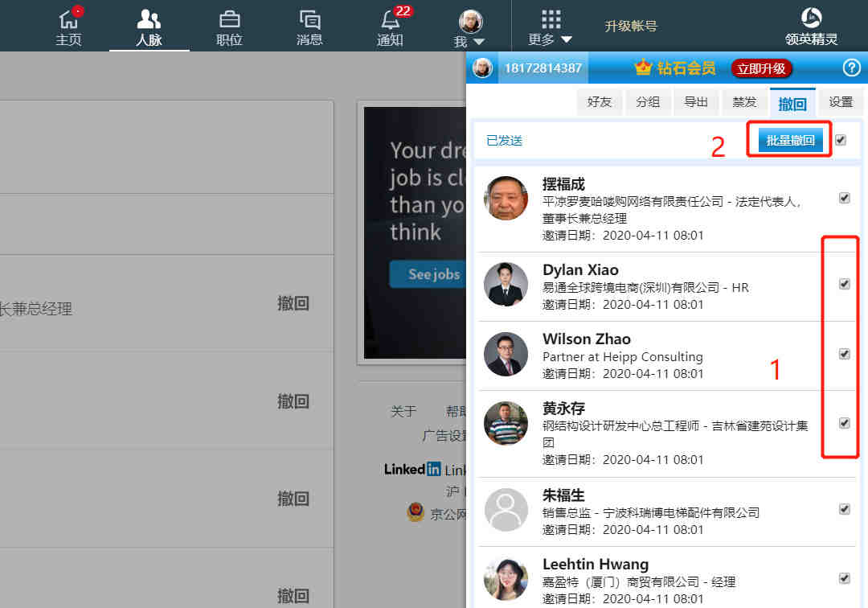Click the See jobs ad button

[x=428, y=274]
